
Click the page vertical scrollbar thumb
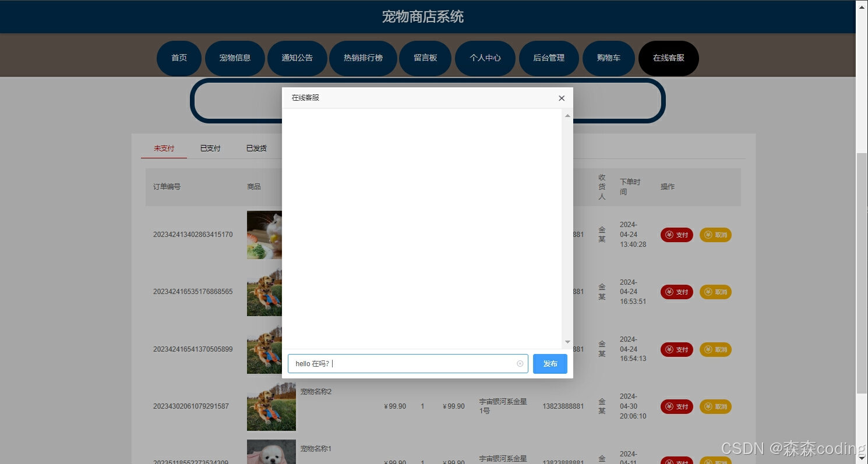coord(862,274)
